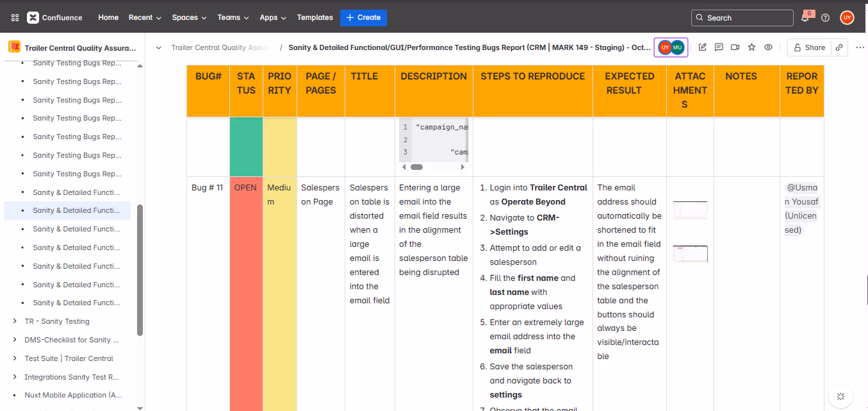Click the UY collaborator avatar beside MU

(664, 47)
